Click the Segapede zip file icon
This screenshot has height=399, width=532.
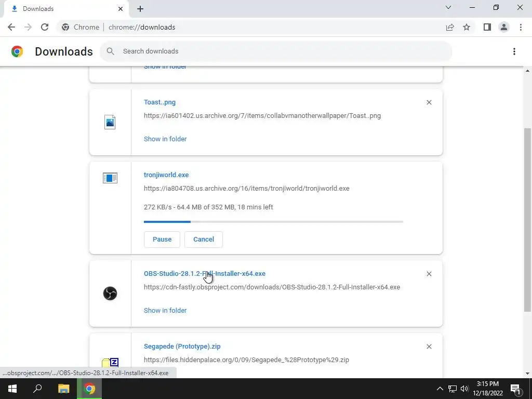110,363
